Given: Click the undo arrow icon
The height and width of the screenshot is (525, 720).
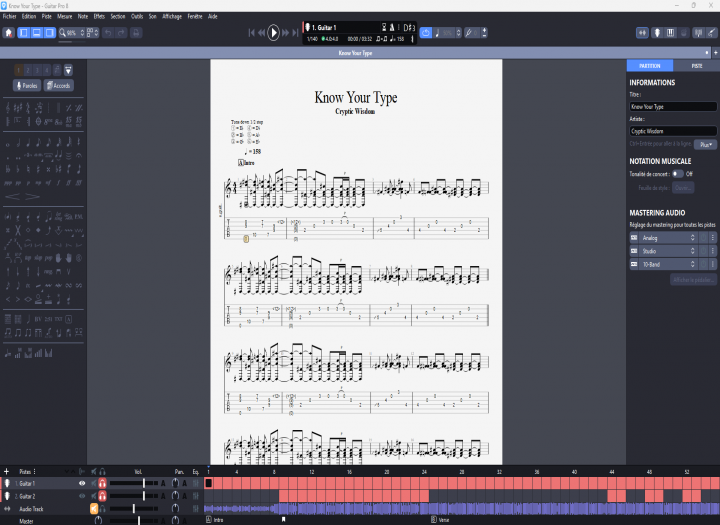Looking at the screenshot, I should [x=107, y=33].
